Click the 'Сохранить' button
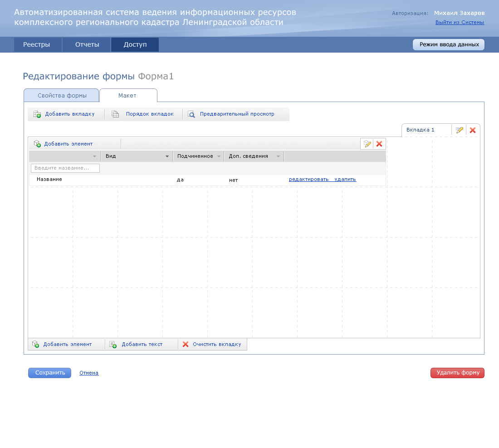Screen dimensions: 499x448 coord(50,373)
